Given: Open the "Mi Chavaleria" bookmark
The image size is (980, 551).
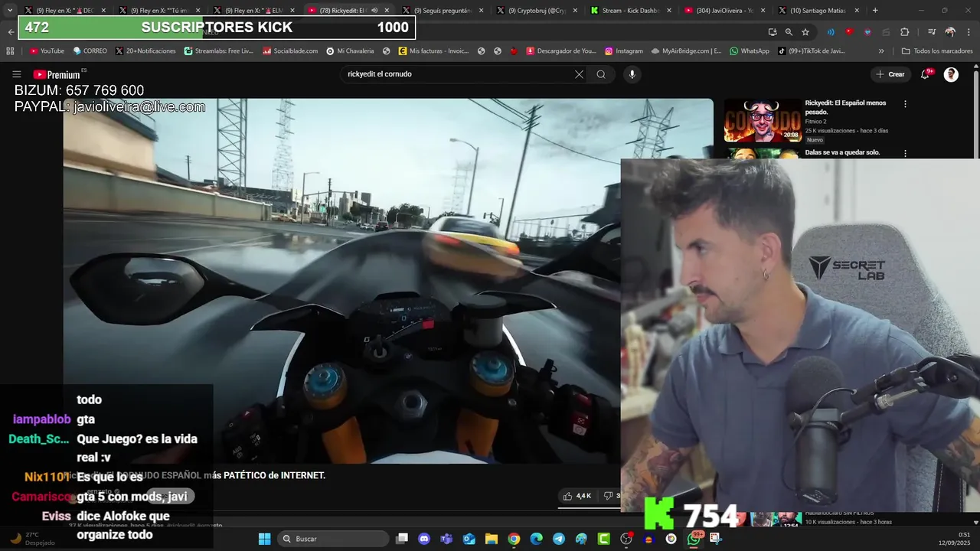Looking at the screenshot, I should (350, 51).
